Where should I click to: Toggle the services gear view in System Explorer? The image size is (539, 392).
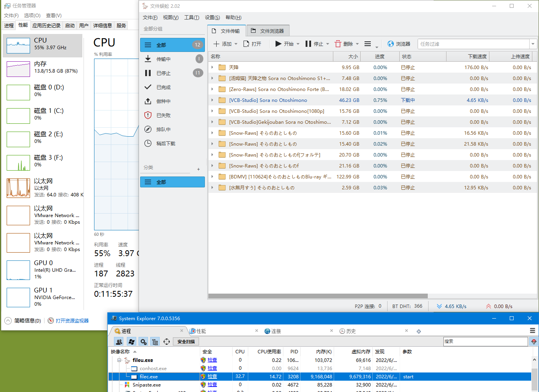pyautogui.click(x=143, y=341)
